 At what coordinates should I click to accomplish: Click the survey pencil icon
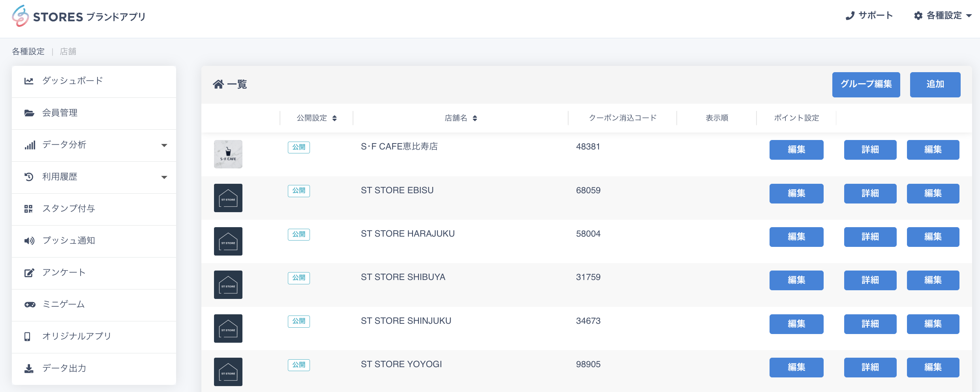point(29,273)
